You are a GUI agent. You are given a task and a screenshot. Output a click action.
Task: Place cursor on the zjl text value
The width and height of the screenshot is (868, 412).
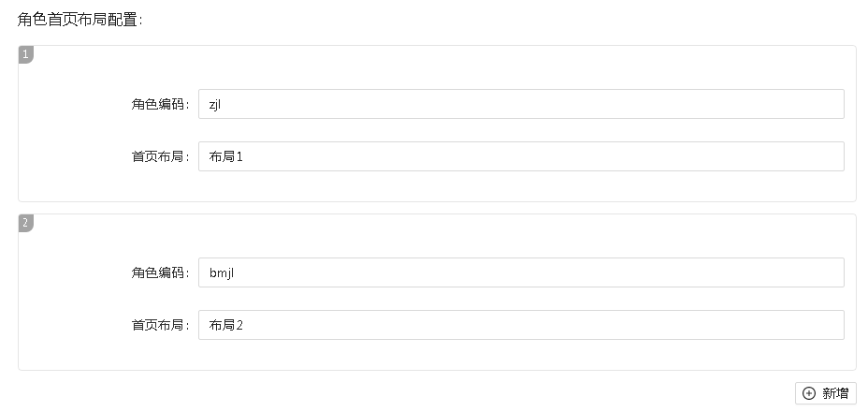click(x=214, y=104)
